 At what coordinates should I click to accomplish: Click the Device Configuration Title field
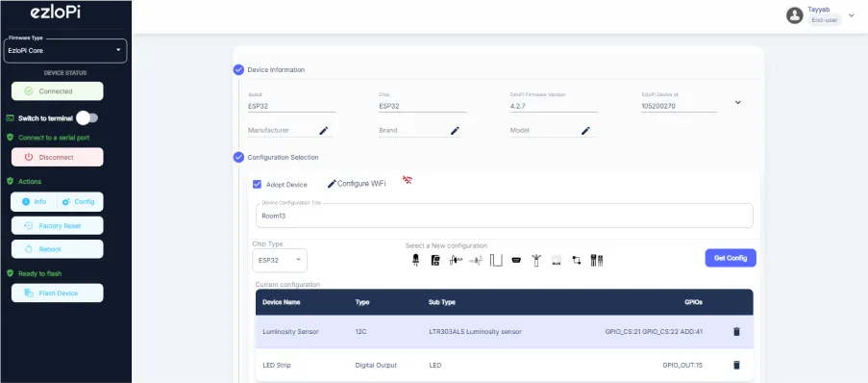point(505,216)
